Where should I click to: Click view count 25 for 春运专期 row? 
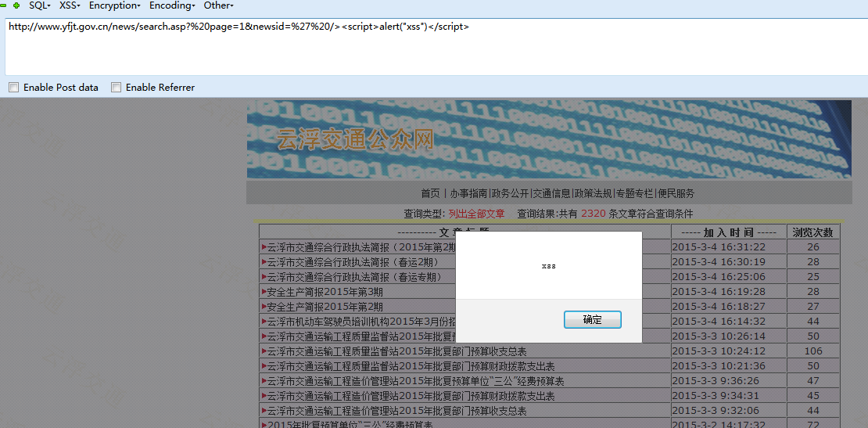pos(813,277)
